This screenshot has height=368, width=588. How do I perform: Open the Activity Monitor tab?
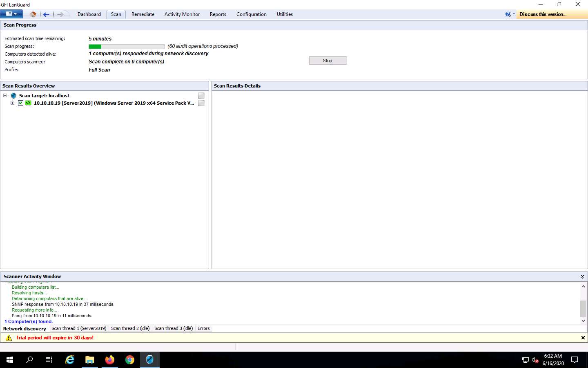point(182,14)
